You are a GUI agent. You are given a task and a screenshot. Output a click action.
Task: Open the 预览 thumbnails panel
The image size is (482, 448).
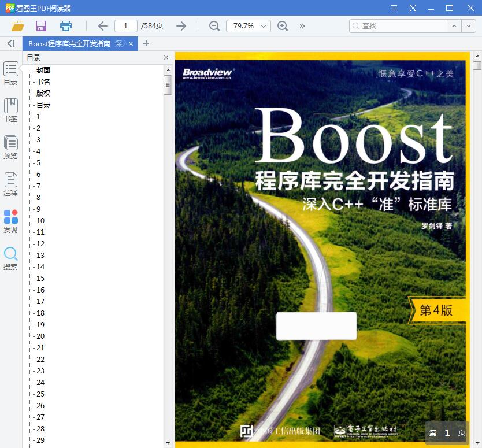(11, 147)
